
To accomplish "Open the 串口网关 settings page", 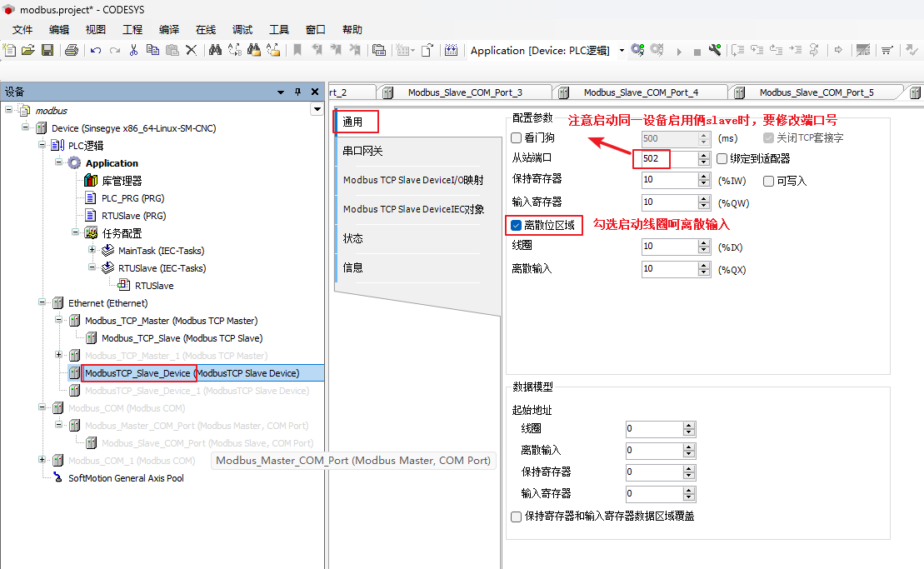I will pos(363,151).
